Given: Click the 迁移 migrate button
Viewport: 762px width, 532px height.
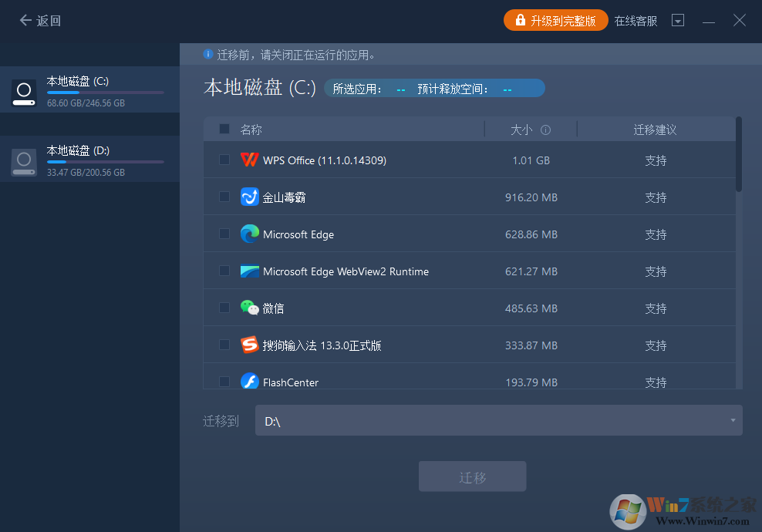Looking at the screenshot, I should [472, 476].
